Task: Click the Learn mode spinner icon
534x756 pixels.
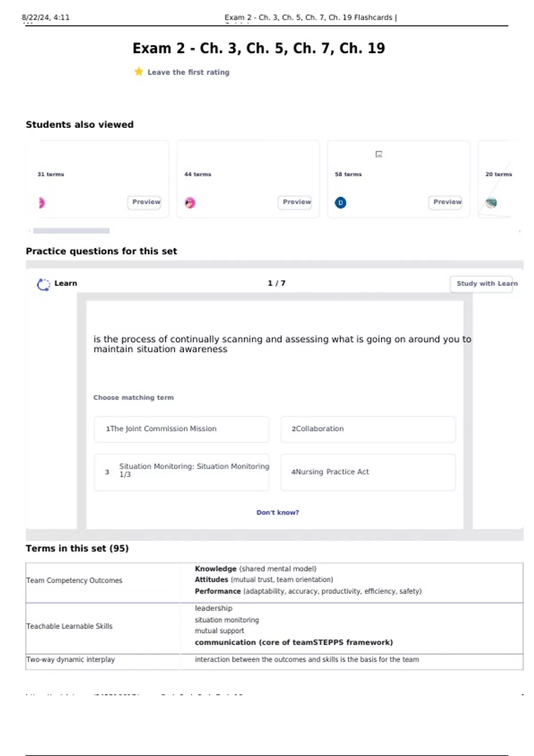Action: point(43,284)
